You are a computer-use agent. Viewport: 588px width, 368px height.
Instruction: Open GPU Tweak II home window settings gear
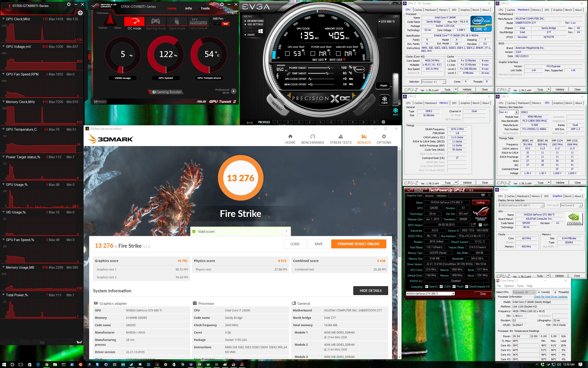click(x=222, y=4)
